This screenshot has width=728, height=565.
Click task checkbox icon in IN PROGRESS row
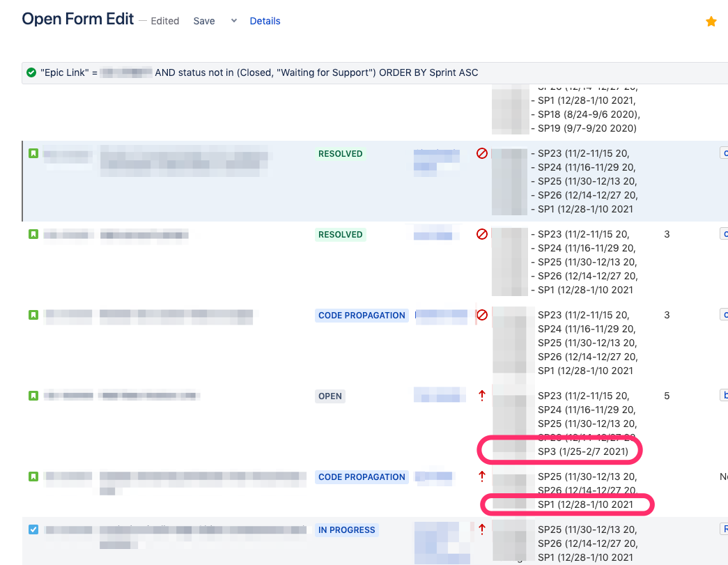click(33, 529)
